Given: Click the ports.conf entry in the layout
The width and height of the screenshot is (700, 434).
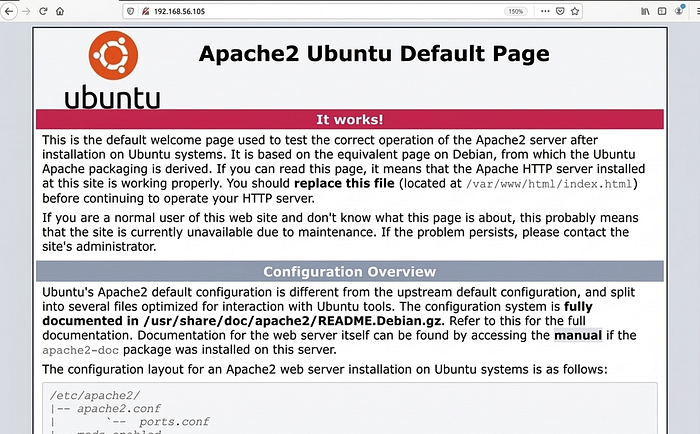Looking at the screenshot, I should (x=174, y=421).
